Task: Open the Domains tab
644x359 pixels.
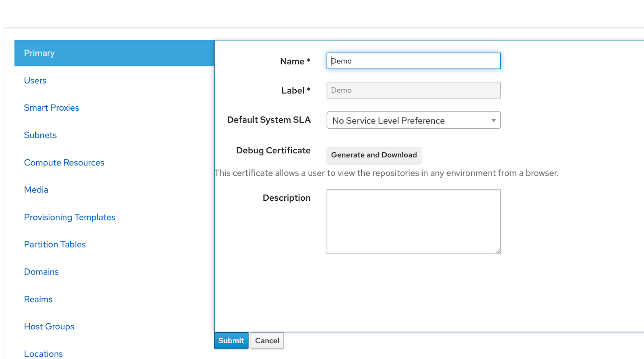Action: 41,272
